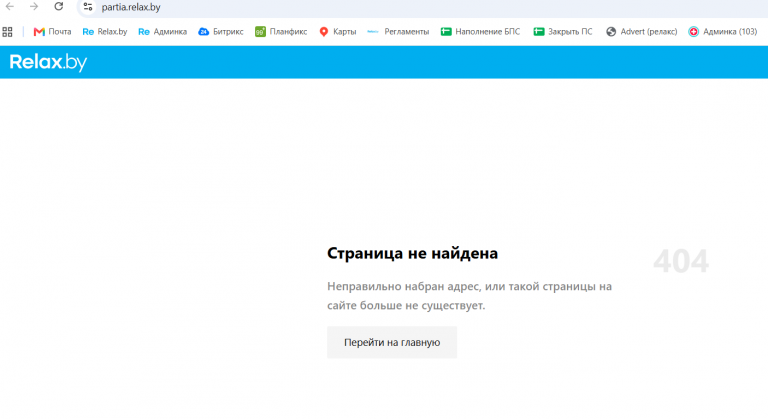Open the Наполнение БПС spreadsheet bookmark

click(x=480, y=32)
